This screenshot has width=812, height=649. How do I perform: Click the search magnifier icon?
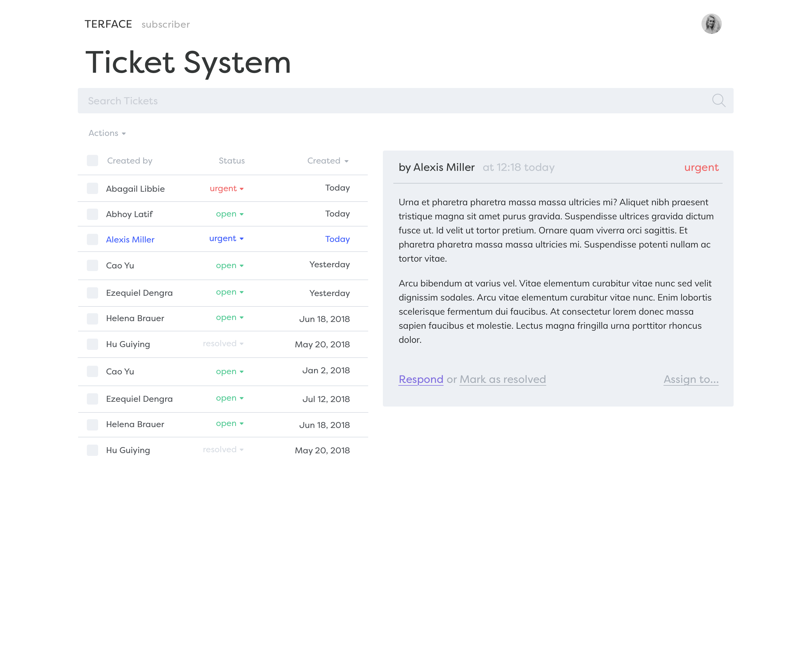click(719, 101)
